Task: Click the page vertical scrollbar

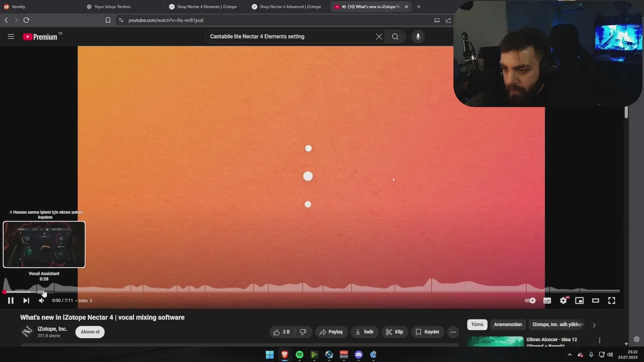Action: point(626,112)
